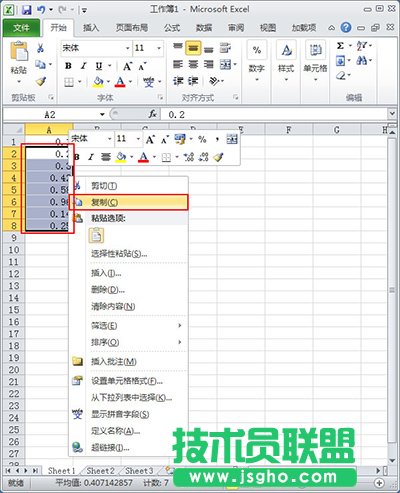
Task: Click the Sort and Filter icon
Action: tap(361, 46)
